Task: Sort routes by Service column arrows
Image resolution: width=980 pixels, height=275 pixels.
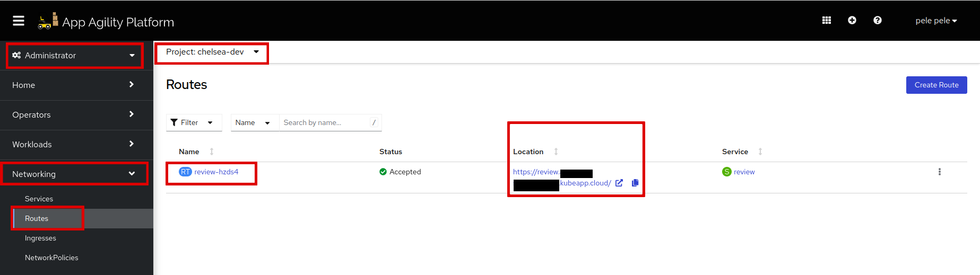Action: (760, 152)
